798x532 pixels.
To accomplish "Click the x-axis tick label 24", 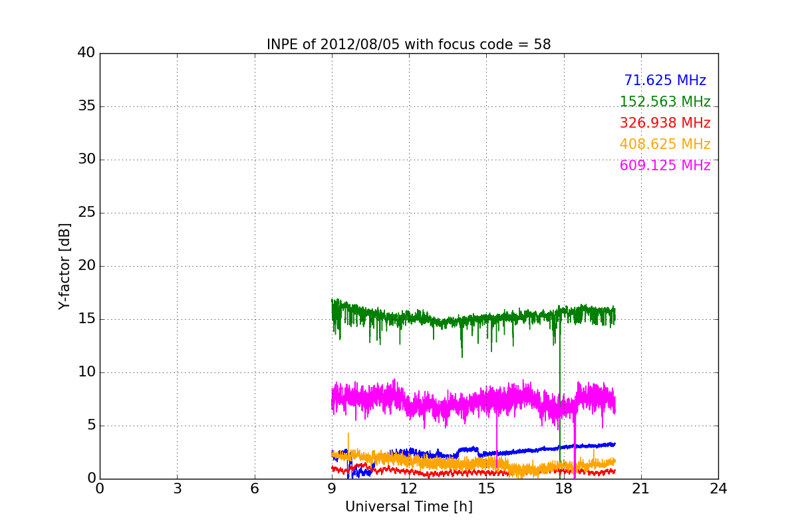I will click(718, 488).
